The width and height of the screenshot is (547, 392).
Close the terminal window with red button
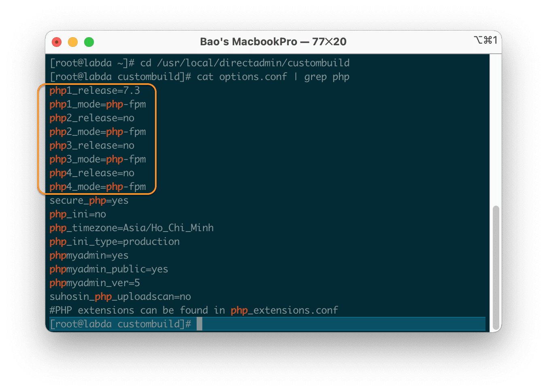[57, 42]
